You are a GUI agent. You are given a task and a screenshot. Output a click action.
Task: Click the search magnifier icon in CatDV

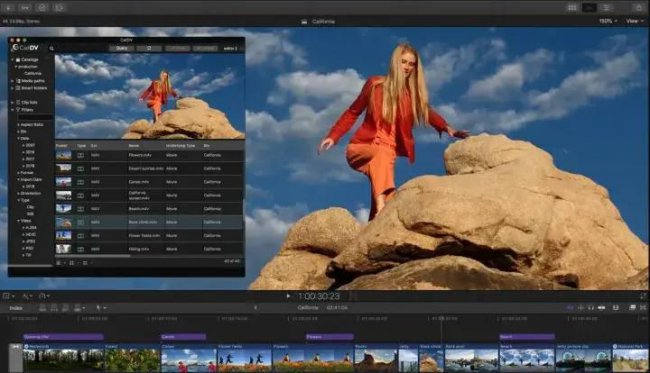pyautogui.click(x=51, y=48)
